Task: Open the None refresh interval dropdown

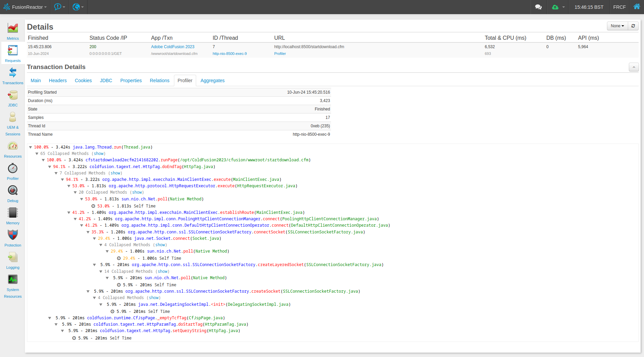Action: point(617,26)
